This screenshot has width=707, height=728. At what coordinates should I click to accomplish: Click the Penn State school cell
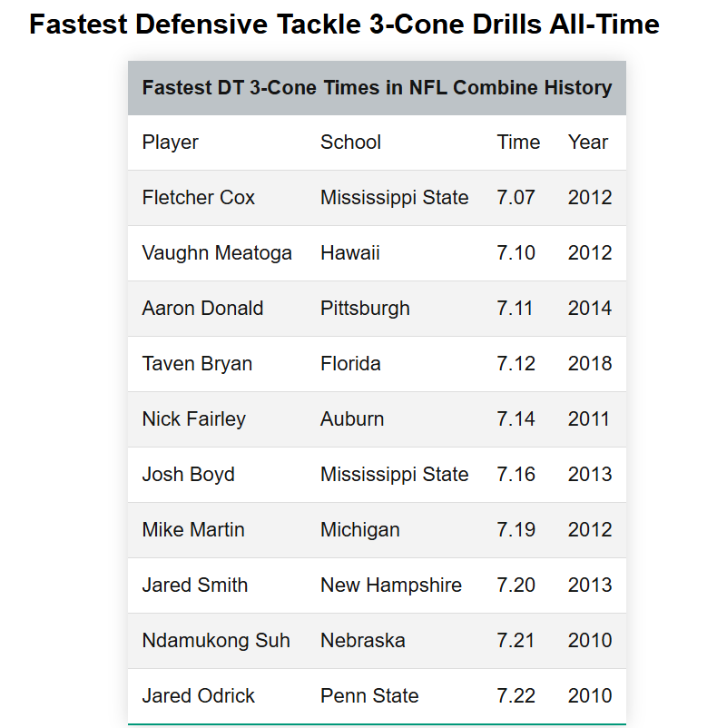click(369, 696)
